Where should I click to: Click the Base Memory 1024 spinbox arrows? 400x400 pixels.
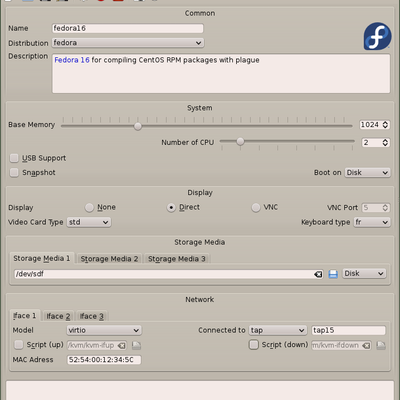pos(385,125)
